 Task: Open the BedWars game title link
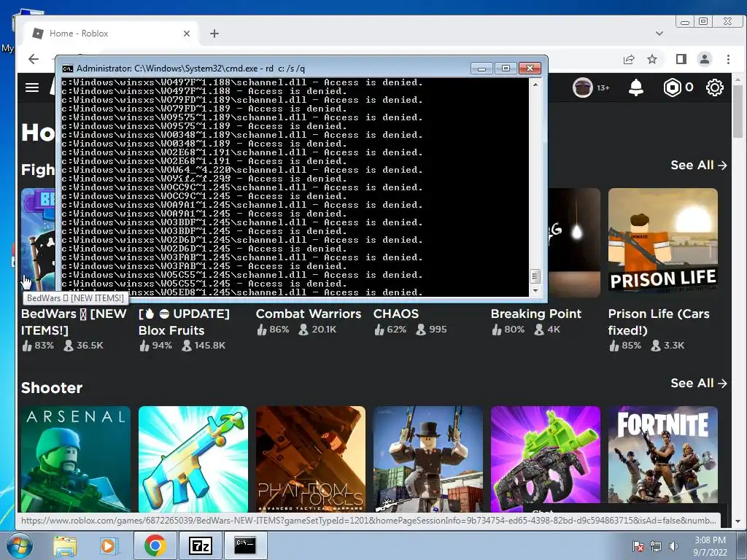[x=74, y=322]
